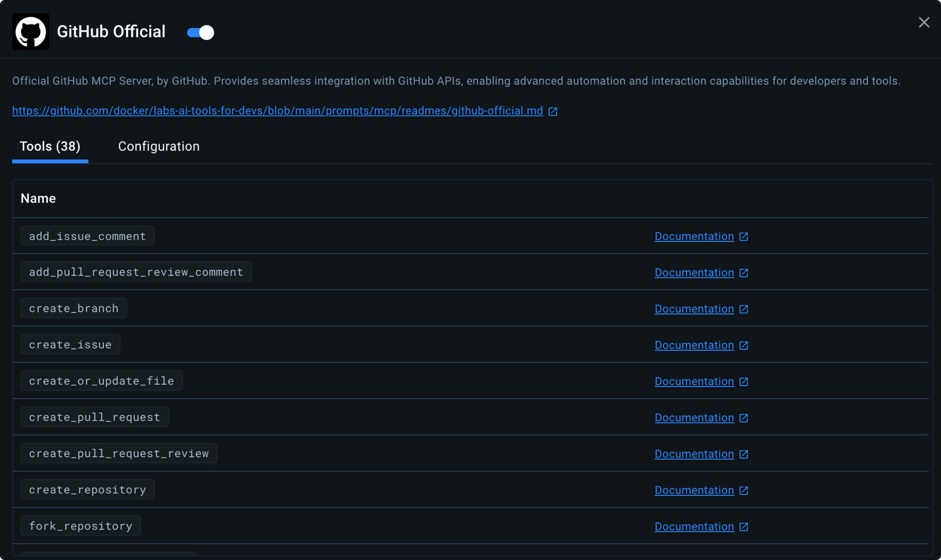Open Documentation for create_issue
Viewport: 941px width, 560px height.
pos(694,345)
